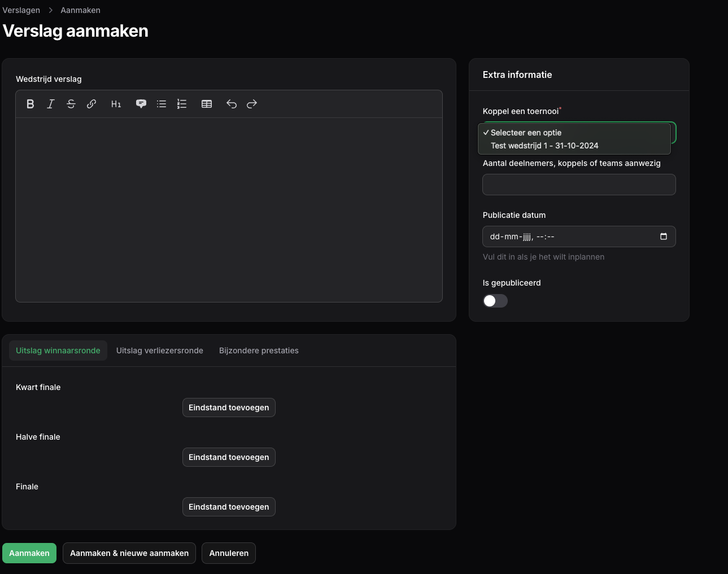Choose 'Selecteer een optie' in dropdown
Screen dimensions: 728x574
[x=526, y=133]
